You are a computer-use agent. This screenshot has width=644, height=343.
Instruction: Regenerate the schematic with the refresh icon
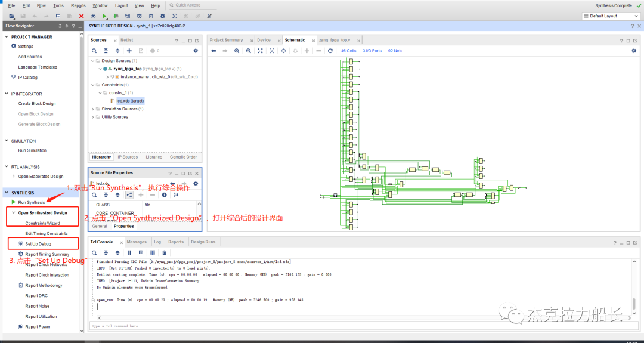coord(330,51)
